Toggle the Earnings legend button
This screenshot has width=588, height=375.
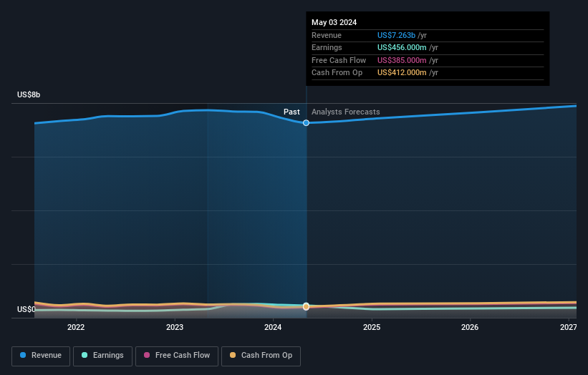(102, 356)
